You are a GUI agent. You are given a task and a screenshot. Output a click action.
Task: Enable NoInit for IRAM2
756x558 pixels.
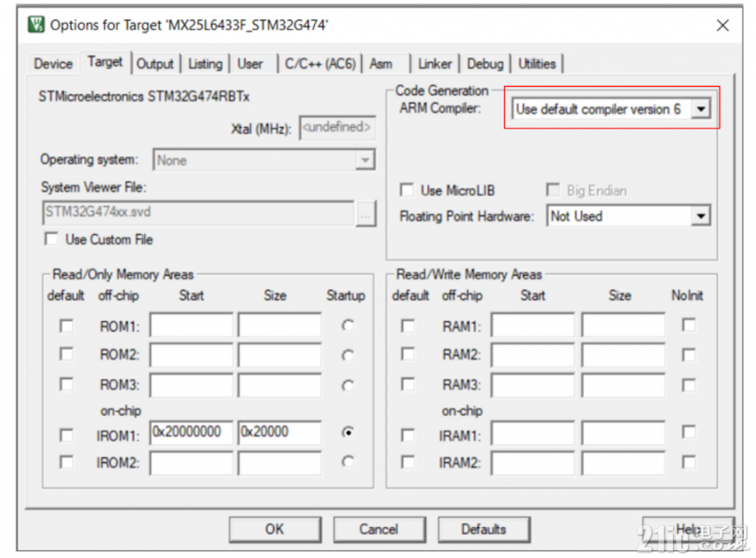coord(689,462)
